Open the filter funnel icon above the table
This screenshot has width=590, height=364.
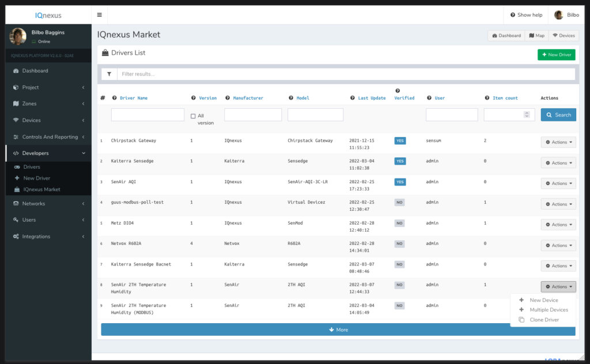[109, 74]
